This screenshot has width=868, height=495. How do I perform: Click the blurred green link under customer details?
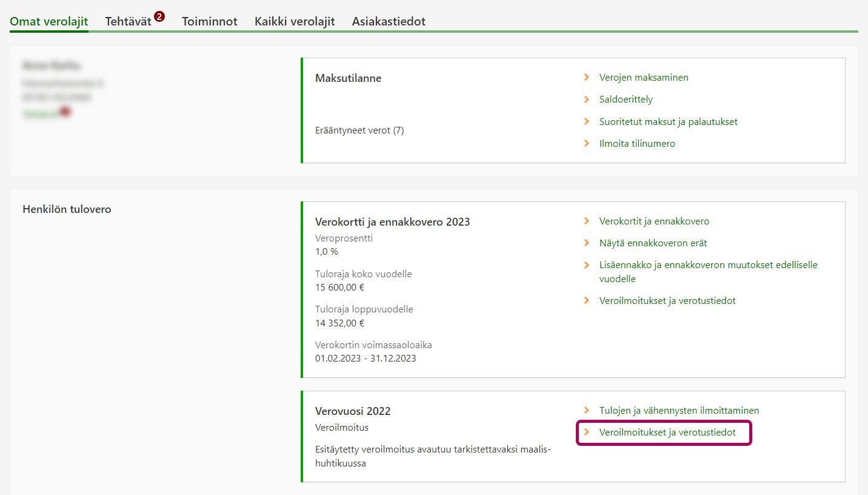[41, 113]
